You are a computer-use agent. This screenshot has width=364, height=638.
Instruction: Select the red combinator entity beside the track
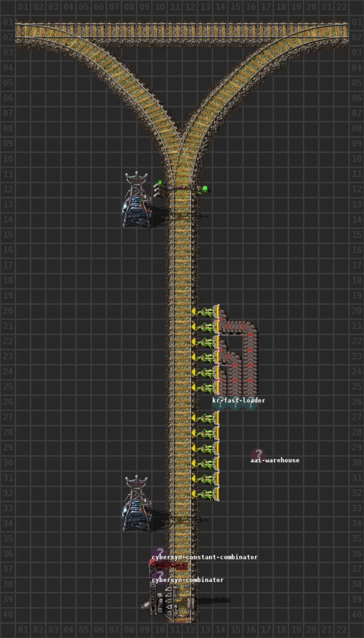(x=168, y=564)
